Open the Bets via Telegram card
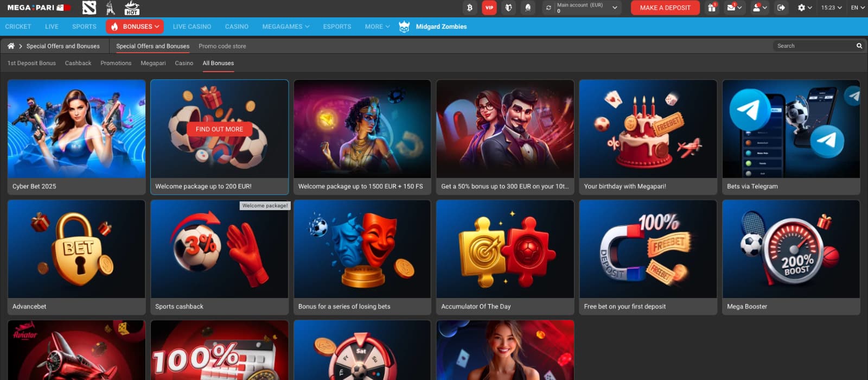Image resolution: width=868 pixels, height=380 pixels. click(x=791, y=137)
